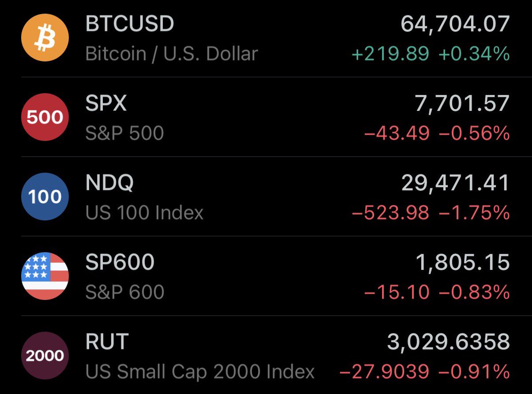532x394 pixels.
Task: Tap the US flag SP600 icon
Action: [45, 276]
